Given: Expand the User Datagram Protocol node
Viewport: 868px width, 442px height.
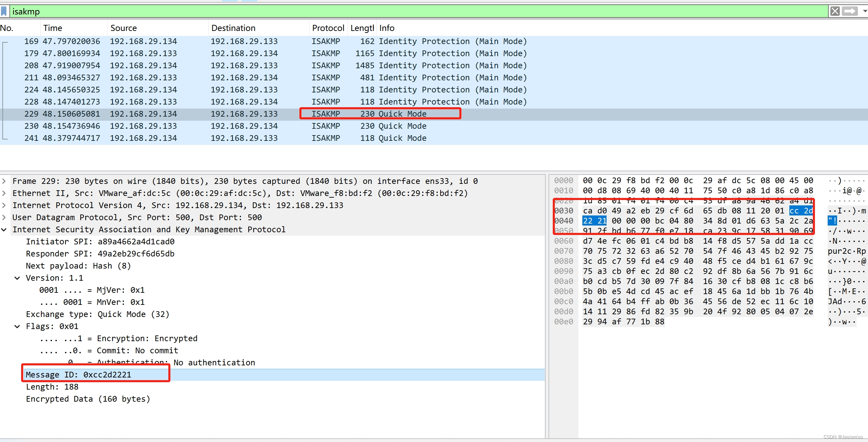Looking at the screenshot, I should [4, 217].
